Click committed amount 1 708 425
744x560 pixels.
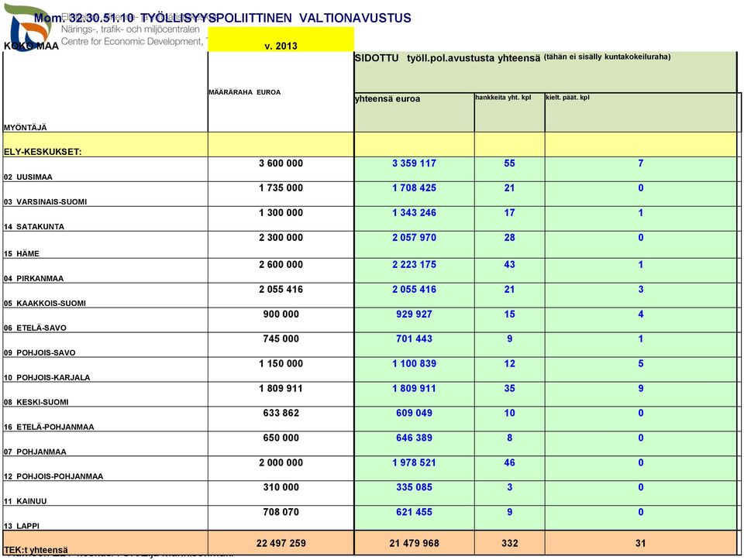[414, 187]
